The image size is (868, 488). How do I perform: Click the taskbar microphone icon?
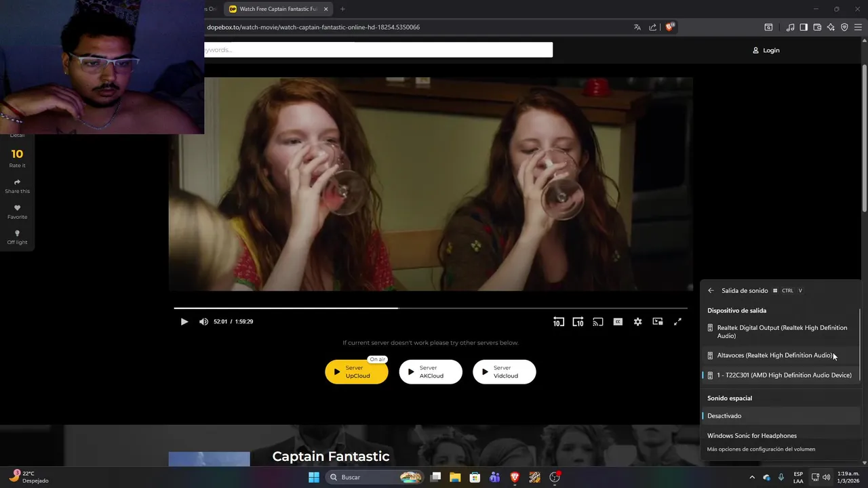point(781,477)
